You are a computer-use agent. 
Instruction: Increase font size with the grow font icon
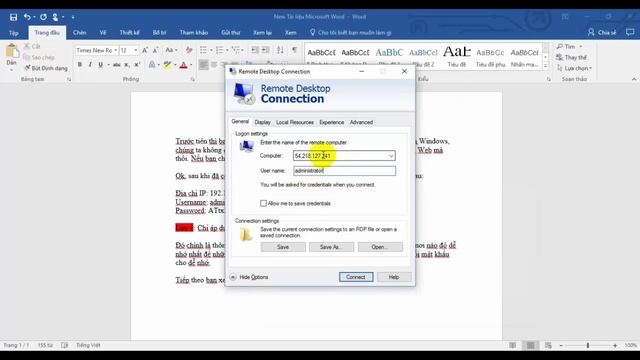point(145,50)
